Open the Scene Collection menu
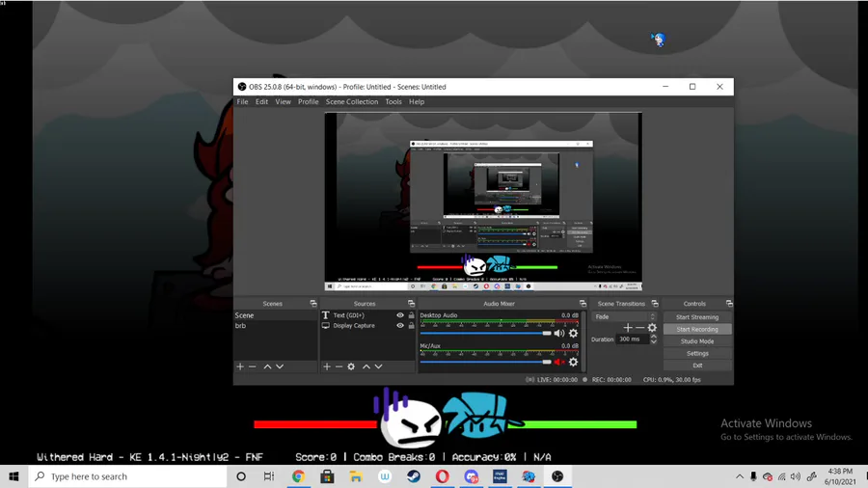The height and width of the screenshot is (488, 868). (352, 102)
